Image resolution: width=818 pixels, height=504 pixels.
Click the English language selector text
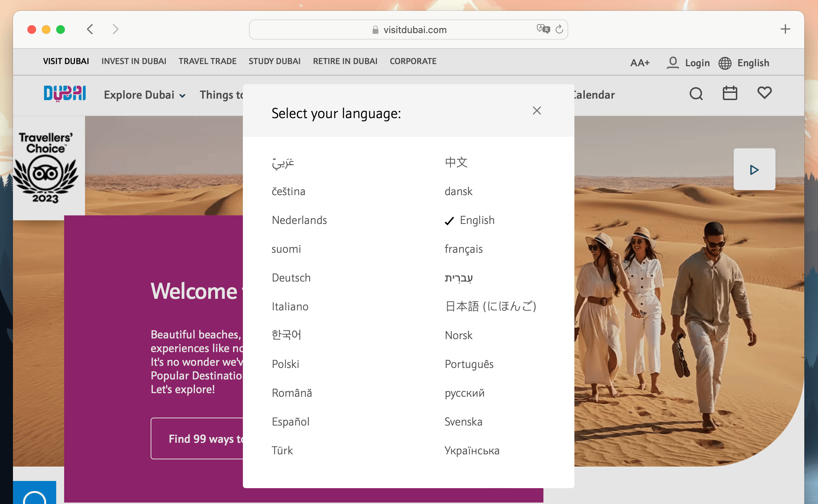[753, 63]
